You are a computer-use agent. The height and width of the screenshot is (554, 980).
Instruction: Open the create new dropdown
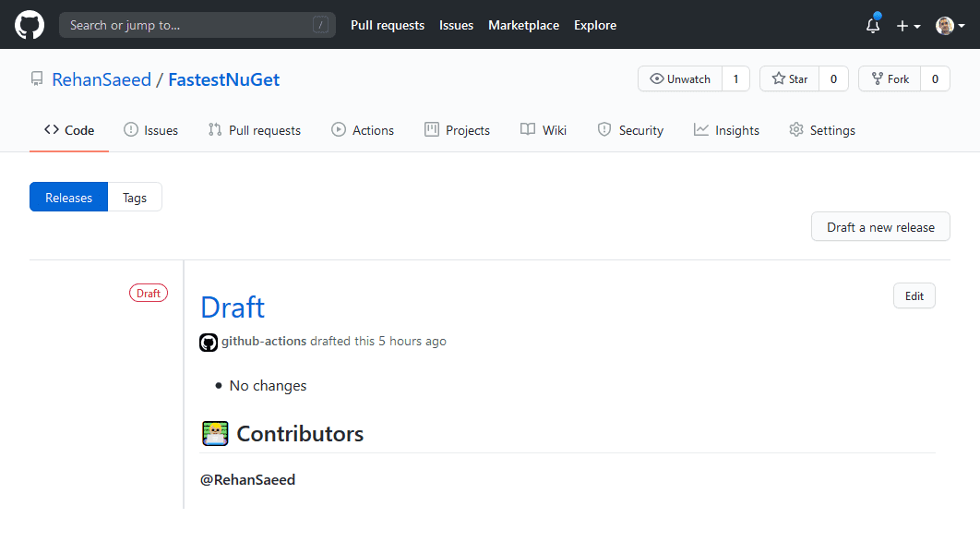(907, 25)
